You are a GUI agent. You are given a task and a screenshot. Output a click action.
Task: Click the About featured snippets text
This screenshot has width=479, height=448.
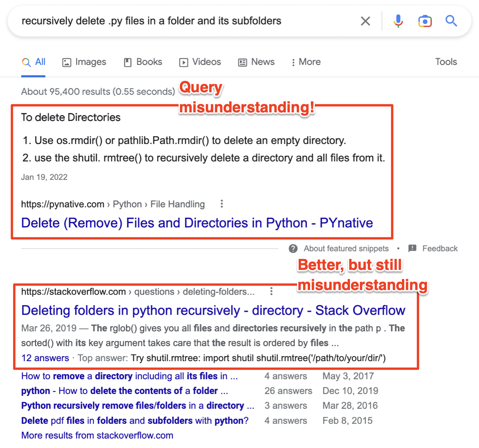coord(346,249)
